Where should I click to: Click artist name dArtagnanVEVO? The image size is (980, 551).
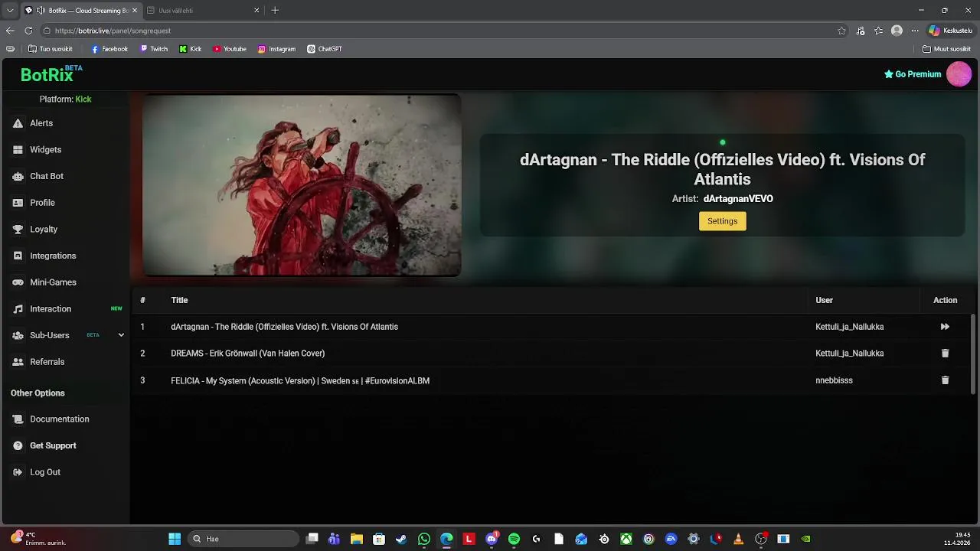(x=738, y=199)
